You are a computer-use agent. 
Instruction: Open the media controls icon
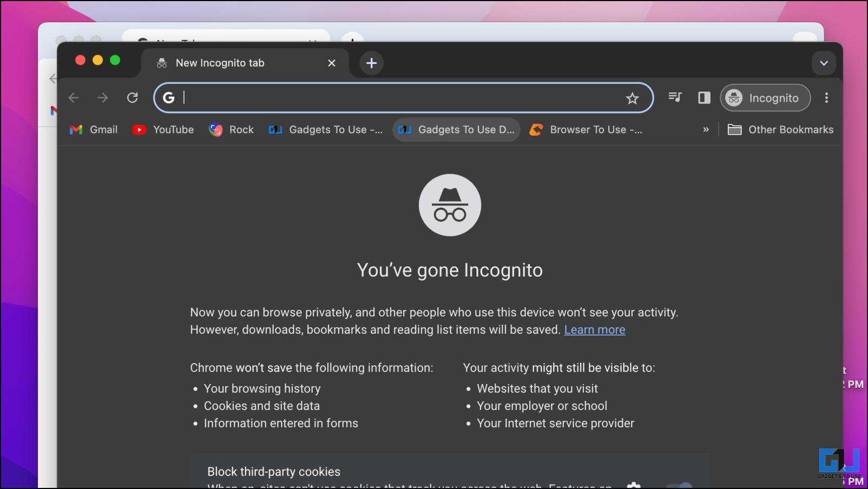tap(675, 97)
